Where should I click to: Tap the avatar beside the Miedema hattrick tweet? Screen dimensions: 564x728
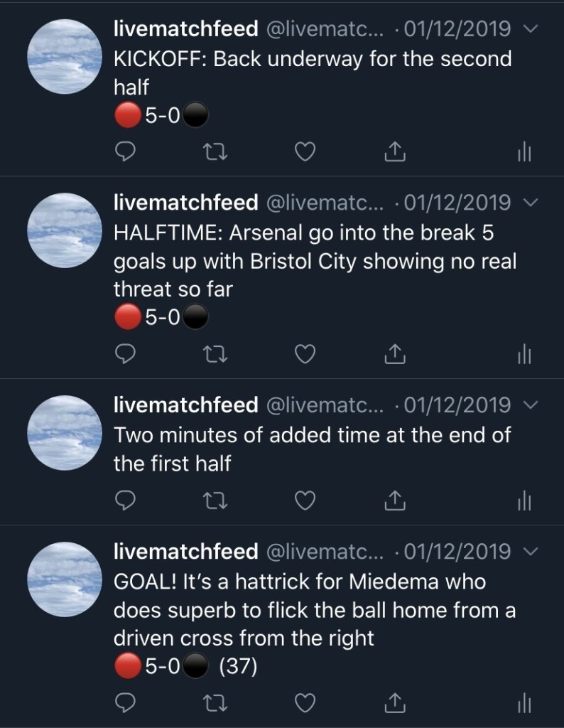64,579
